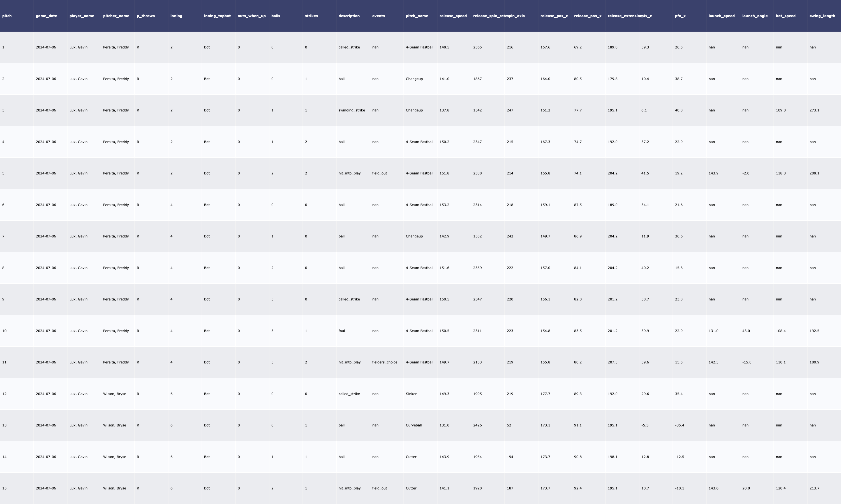Click bat speed value 120.4
The image size is (841, 504).
click(780, 488)
